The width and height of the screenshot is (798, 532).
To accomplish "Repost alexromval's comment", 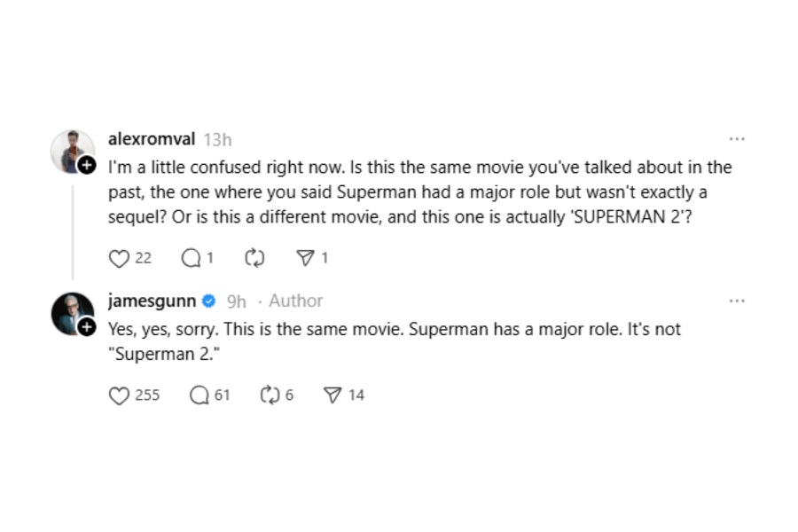I will pyautogui.click(x=254, y=258).
